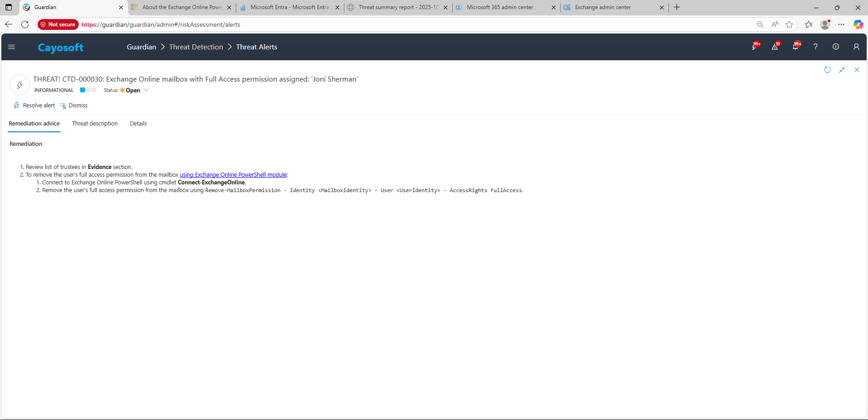Open the user account profile icon
This screenshot has width=868, height=420.
(856, 47)
